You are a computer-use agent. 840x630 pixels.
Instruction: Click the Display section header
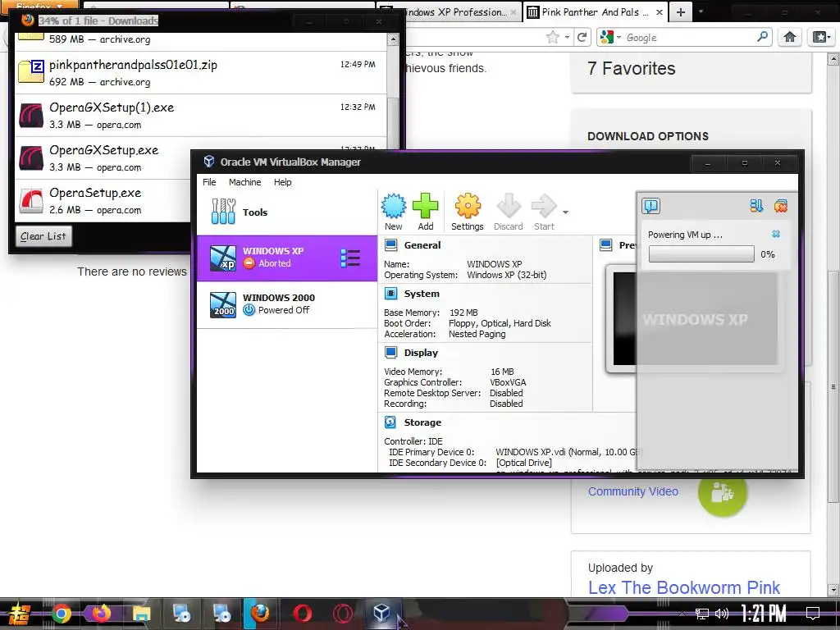(x=421, y=353)
